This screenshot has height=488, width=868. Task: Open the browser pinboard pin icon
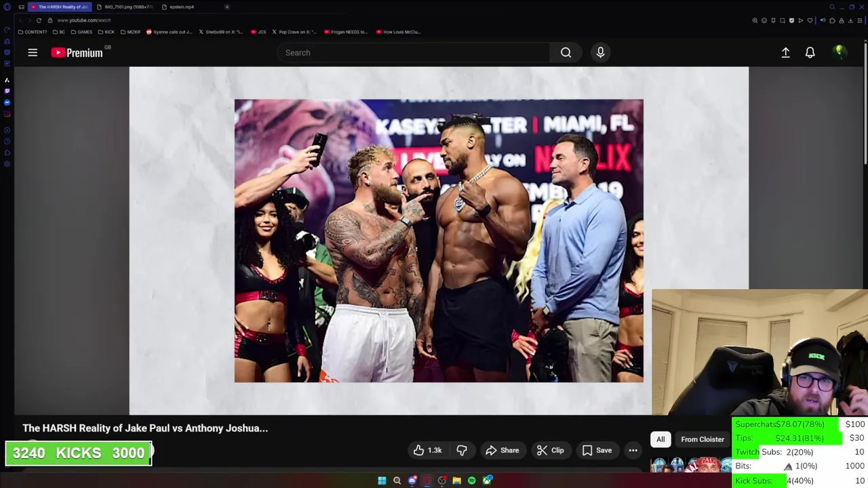click(773, 20)
